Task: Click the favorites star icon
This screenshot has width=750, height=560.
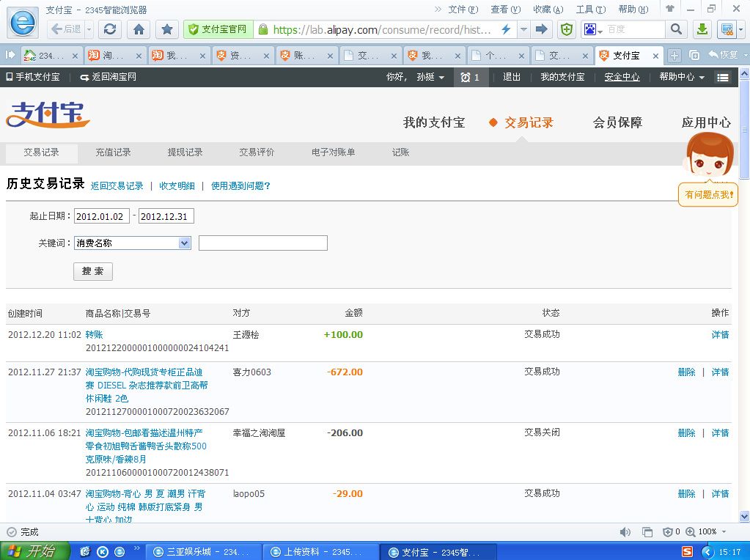Action: pos(167,29)
